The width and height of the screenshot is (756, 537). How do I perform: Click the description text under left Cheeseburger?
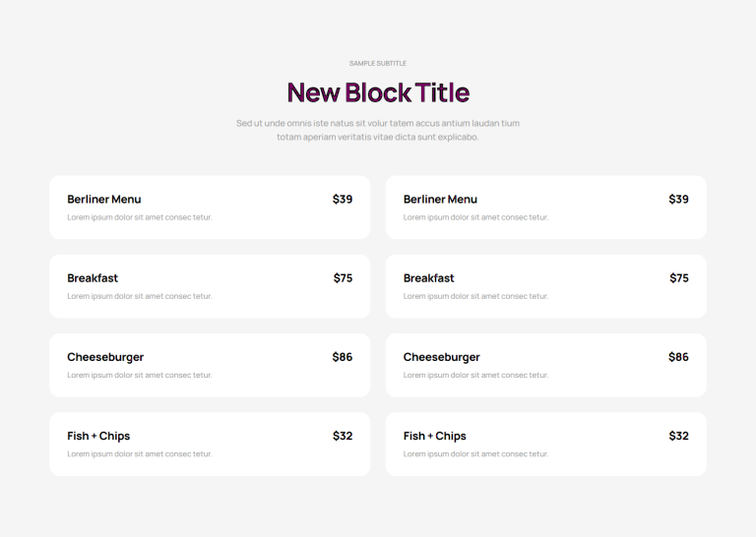tap(140, 375)
